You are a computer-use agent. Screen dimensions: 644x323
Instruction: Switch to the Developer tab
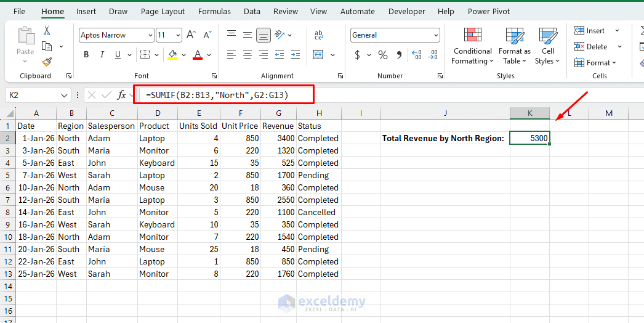click(x=406, y=12)
